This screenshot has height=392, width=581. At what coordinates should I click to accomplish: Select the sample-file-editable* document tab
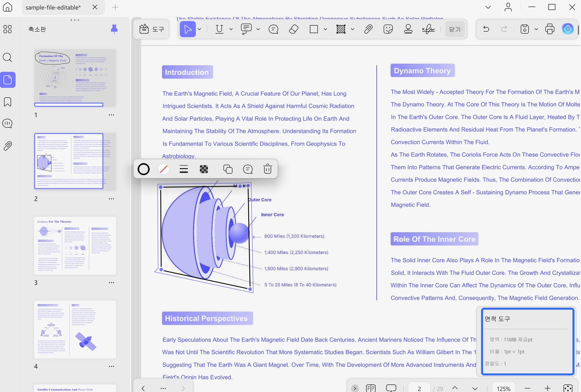point(63,8)
